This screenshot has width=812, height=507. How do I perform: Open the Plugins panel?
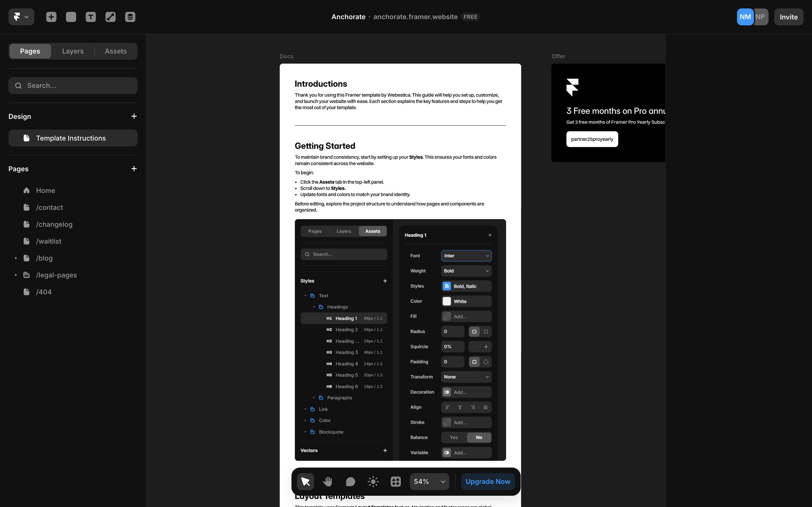395,481
